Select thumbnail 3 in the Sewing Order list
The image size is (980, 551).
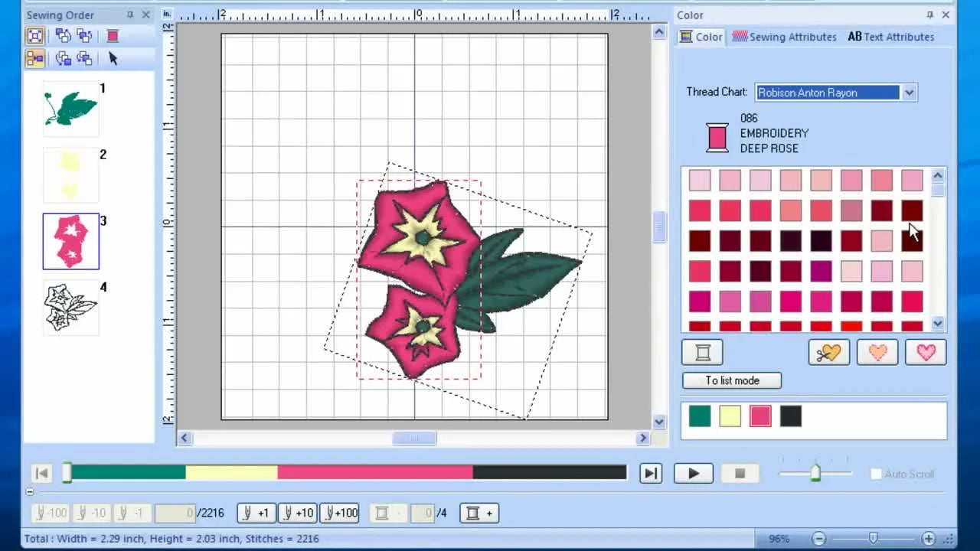[70, 241]
